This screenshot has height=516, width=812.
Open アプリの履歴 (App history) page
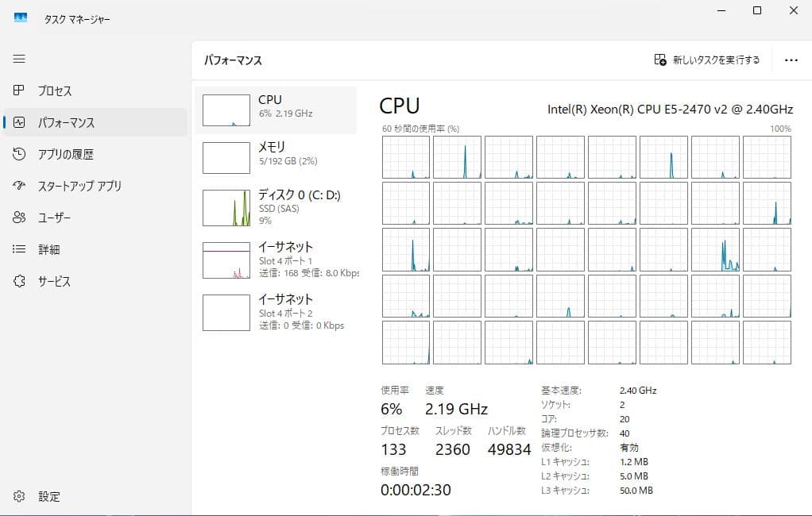coord(19,154)
